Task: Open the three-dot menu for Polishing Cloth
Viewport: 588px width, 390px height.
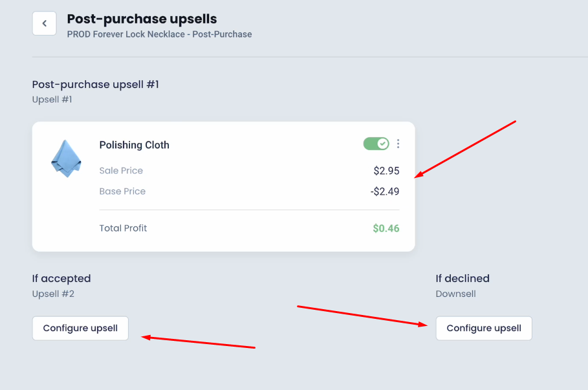Action: (398, 144)
